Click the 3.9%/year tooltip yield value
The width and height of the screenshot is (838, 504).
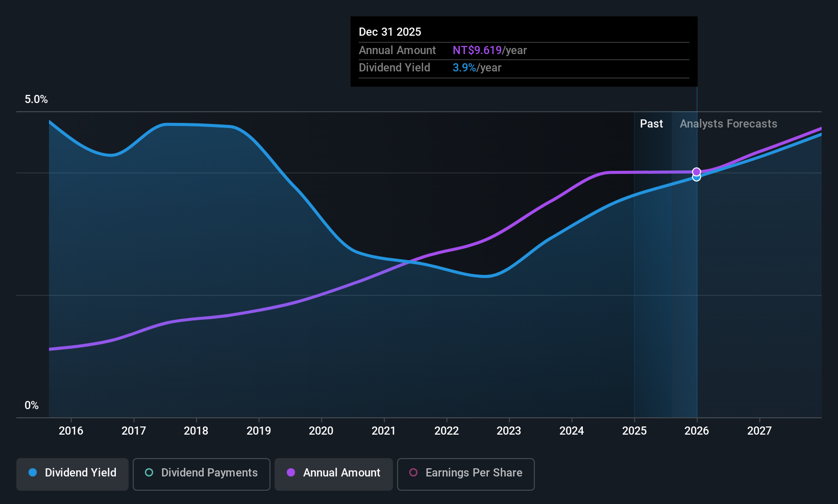477,68
